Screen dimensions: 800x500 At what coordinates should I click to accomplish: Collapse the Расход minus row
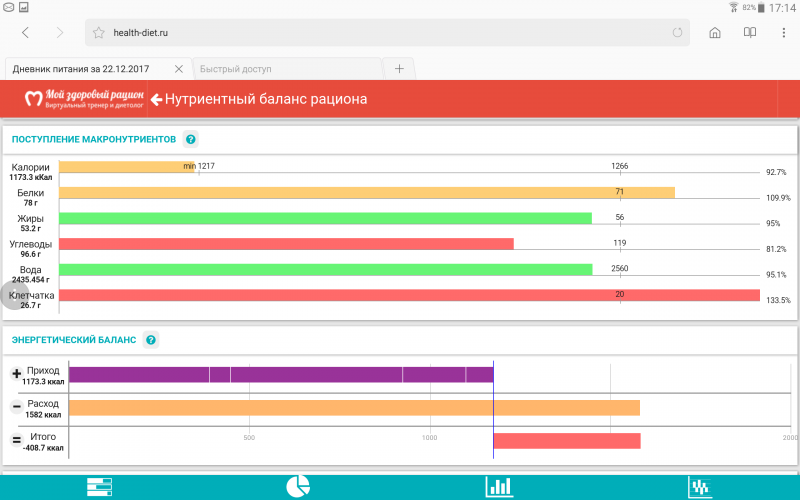point(16,407)
